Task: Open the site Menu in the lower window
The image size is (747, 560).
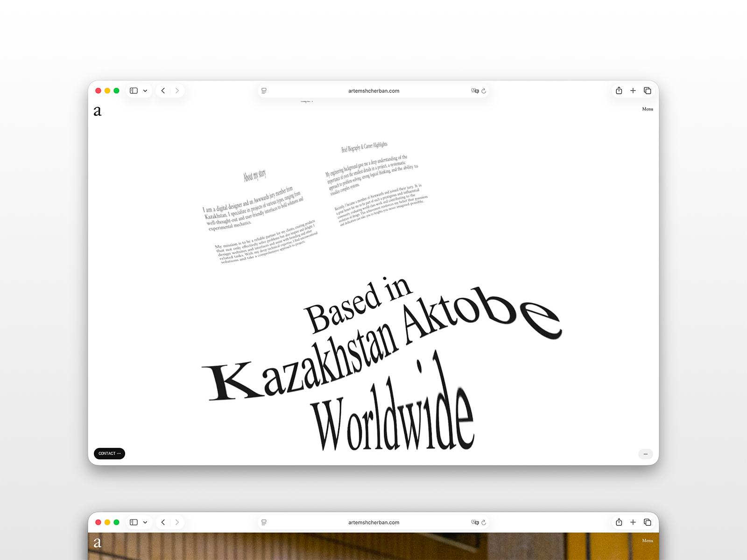Action: click(x=648, y=541)
